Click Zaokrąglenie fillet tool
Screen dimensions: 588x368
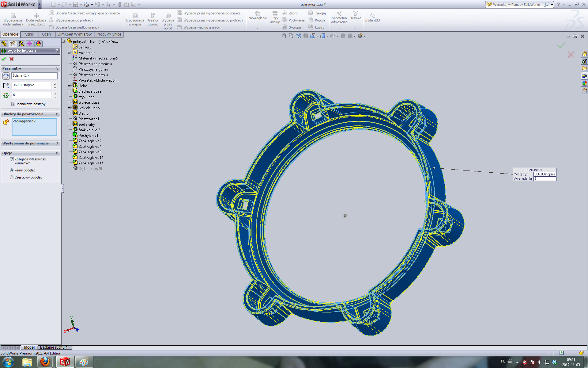258,16
